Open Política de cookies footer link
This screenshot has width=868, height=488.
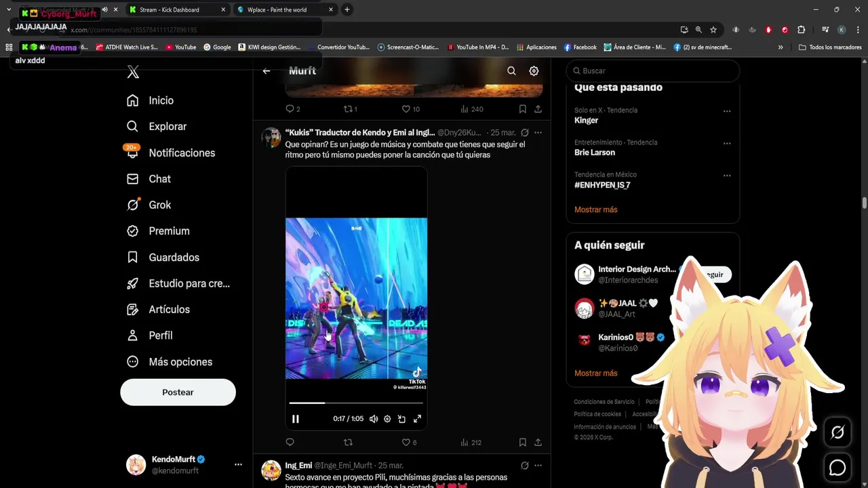point(597,414)
